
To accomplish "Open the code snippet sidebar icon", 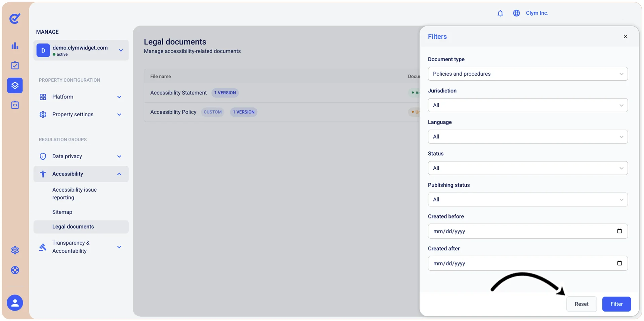I will (15, 105).
